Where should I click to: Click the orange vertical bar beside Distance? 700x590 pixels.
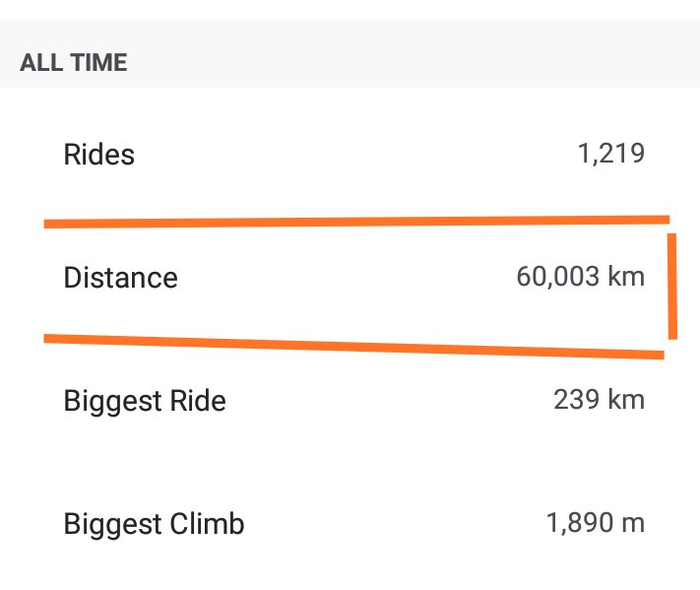(672, 287)
